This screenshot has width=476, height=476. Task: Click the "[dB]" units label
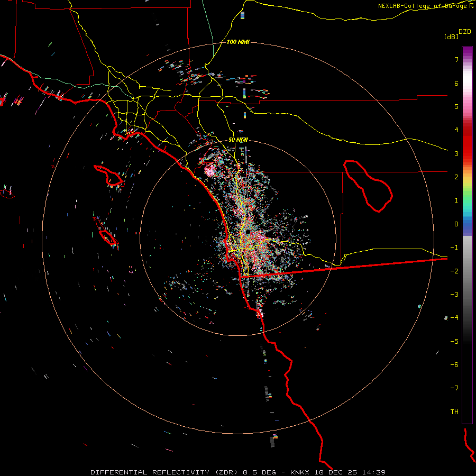452,36
